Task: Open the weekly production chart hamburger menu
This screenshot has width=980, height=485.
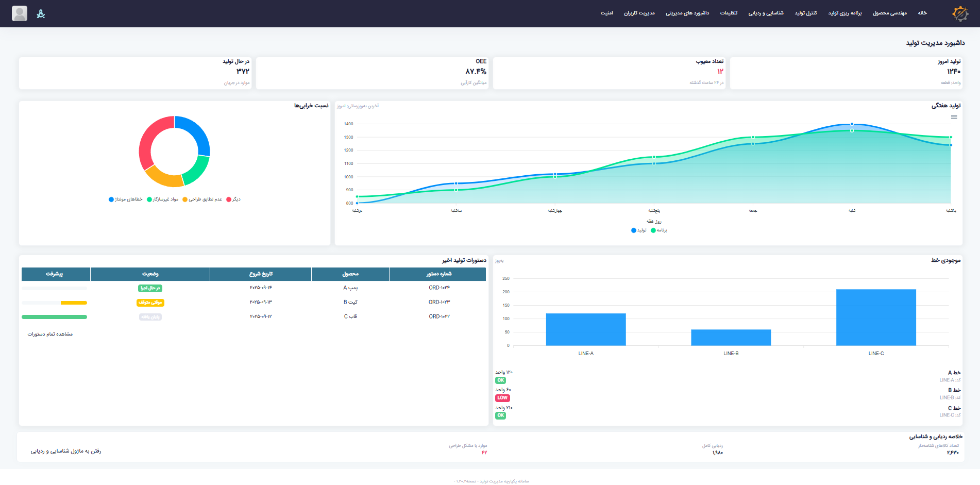Action: point(954,117)
